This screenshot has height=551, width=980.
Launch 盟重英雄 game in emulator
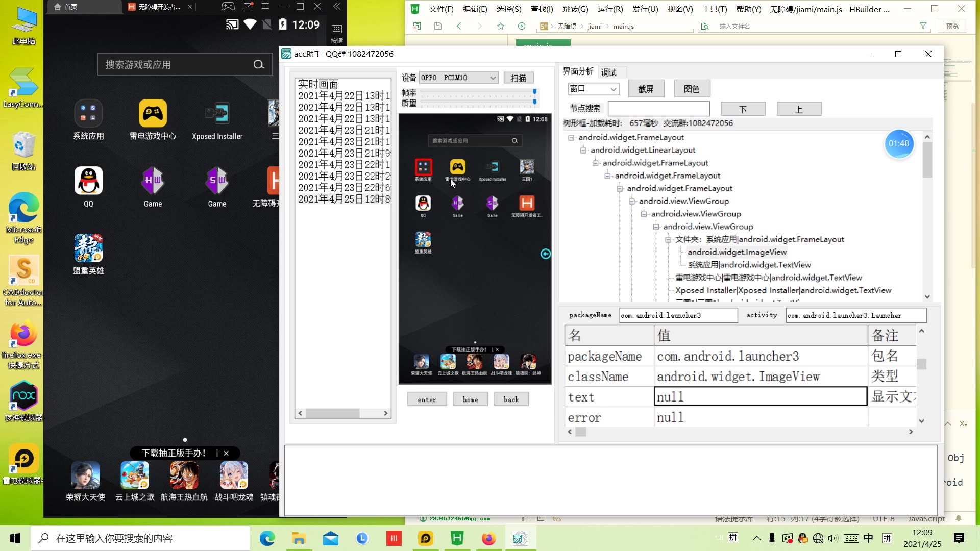[x=88, y=248]
